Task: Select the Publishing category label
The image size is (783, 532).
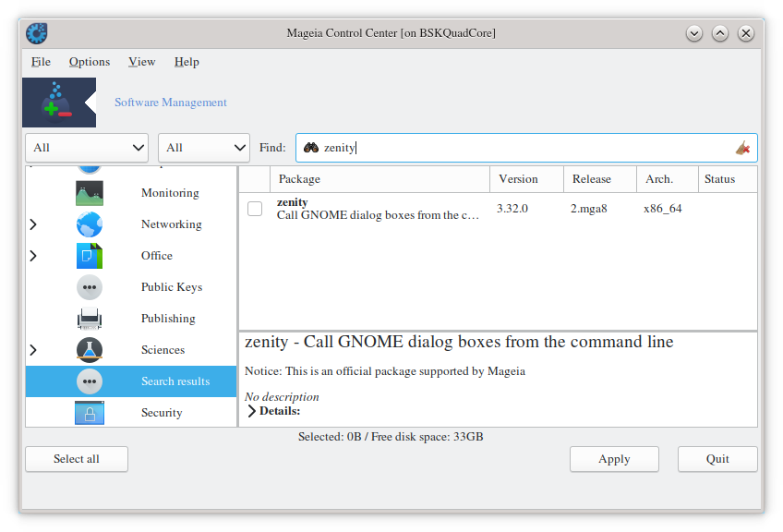Action: click(x=168, y=319)
